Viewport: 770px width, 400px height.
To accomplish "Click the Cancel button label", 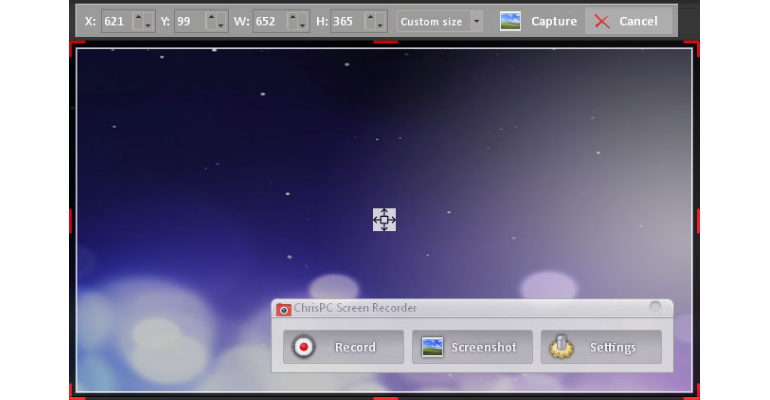I will 638,22.
